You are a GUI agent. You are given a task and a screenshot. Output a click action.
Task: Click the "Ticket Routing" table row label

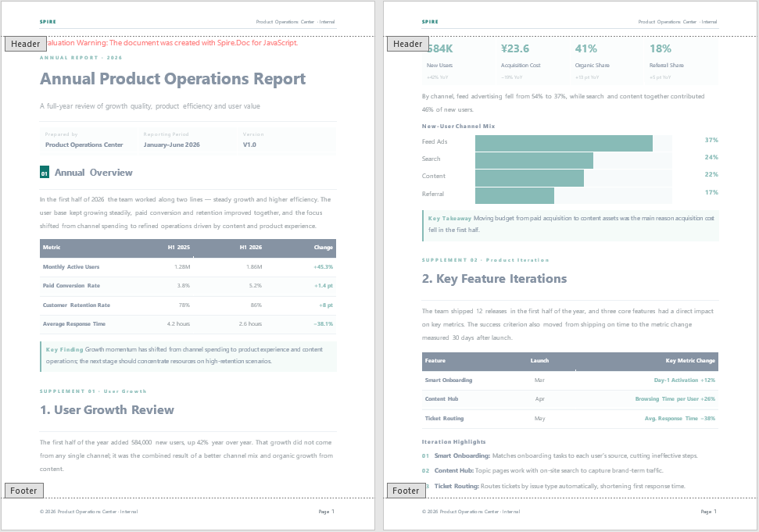444,418
